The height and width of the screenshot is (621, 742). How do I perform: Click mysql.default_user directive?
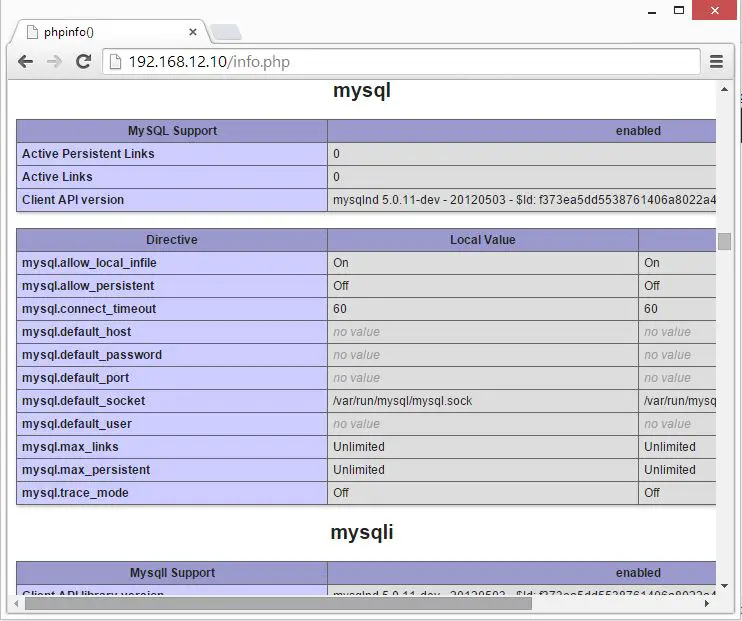coord(77,424)
